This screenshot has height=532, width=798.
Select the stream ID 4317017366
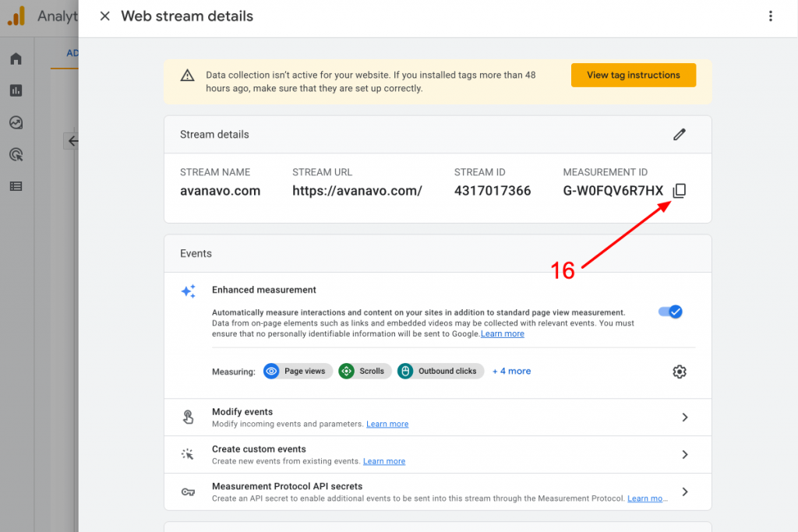[x=493, y=191]
